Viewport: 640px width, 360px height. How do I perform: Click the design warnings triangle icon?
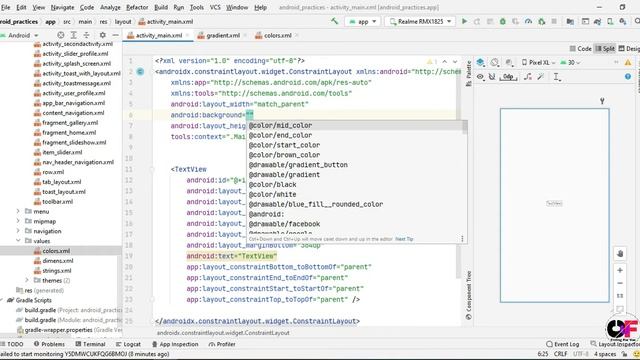[628, 62]
